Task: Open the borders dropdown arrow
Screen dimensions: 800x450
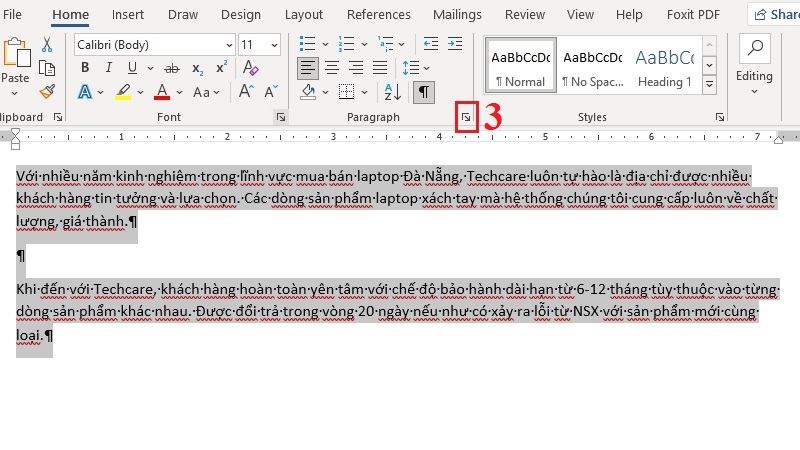Action: coord(364,92)
